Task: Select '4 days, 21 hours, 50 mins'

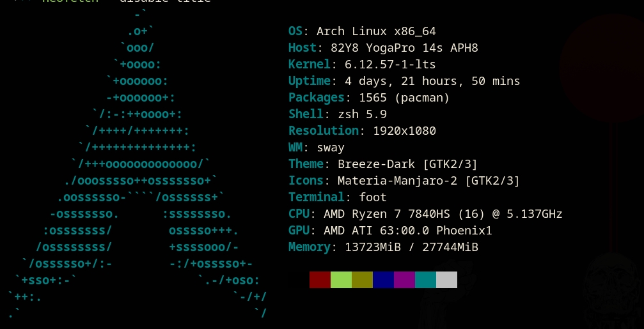Action: (432, 81)
